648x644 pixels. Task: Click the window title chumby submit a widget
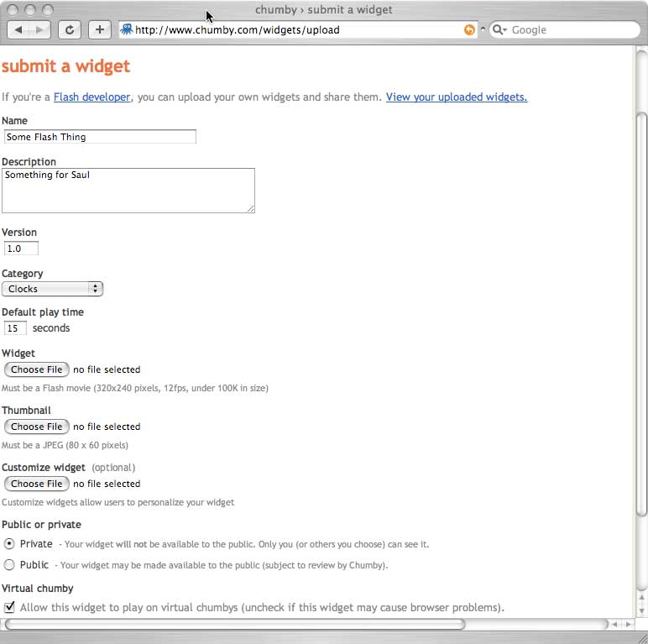[x=324, y=9]
